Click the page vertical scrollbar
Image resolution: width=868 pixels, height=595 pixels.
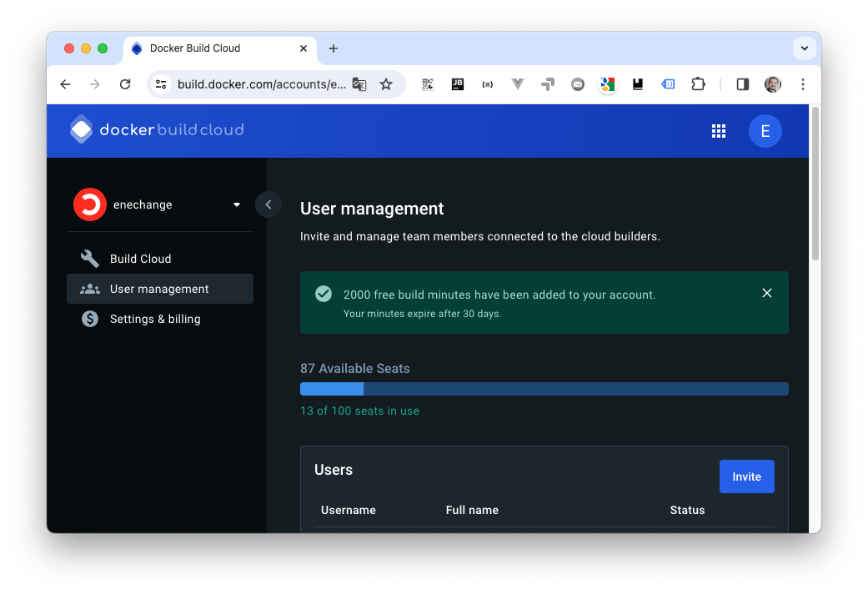(x=815, y=184)
